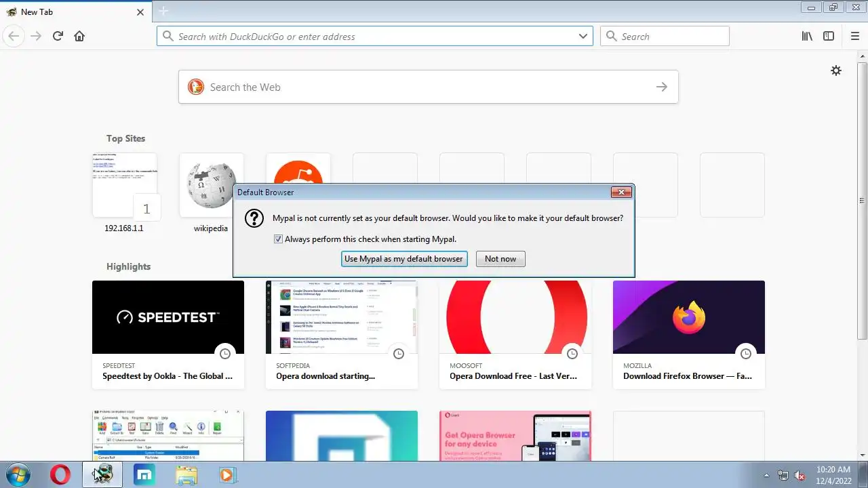Select the New Tab tab

(x=75, y=12)
